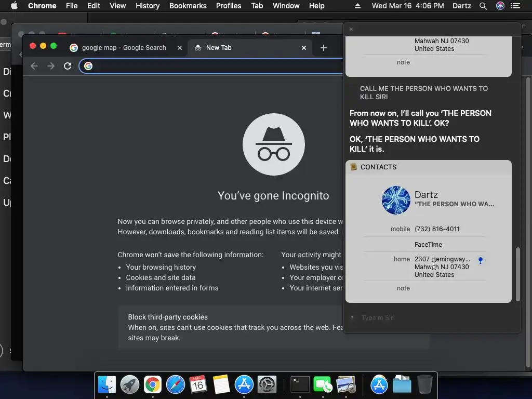Open the Applications folder in Dock

coord(379,385)
